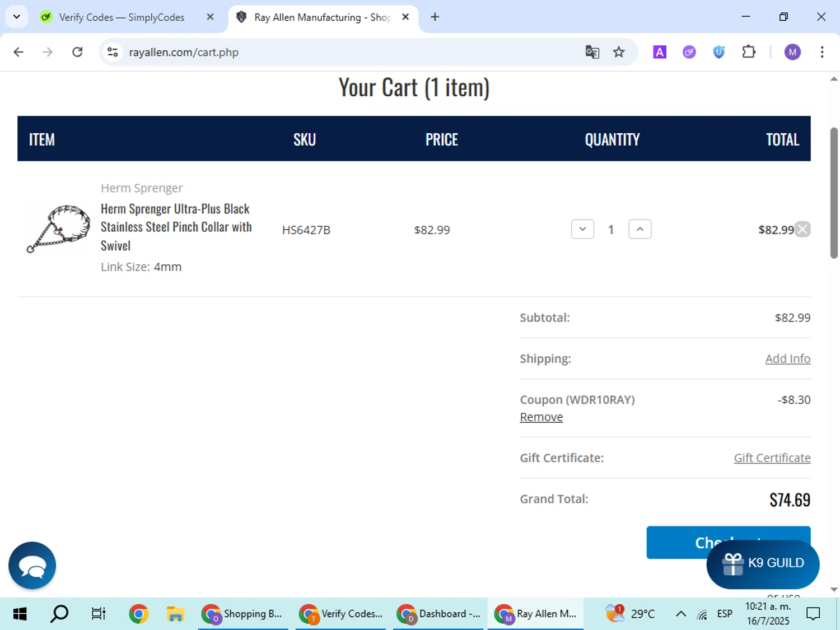840x630 pixels.
Task: Select the Ray Allen Manufacturing tab
Action: pos(324,17)
